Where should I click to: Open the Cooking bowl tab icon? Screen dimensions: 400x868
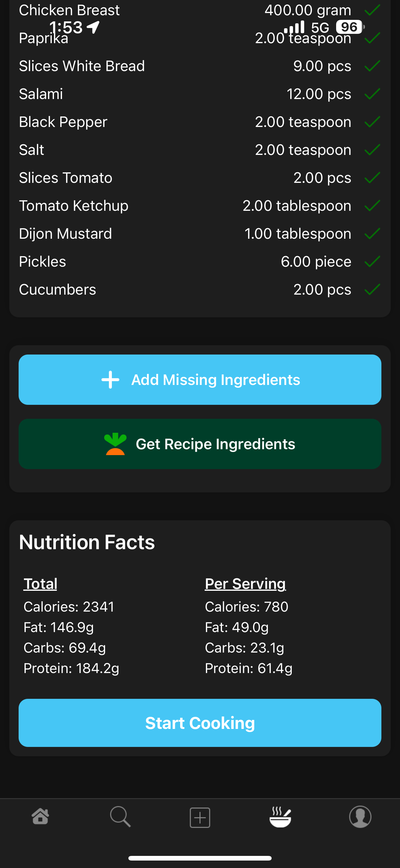click(280, 816)
